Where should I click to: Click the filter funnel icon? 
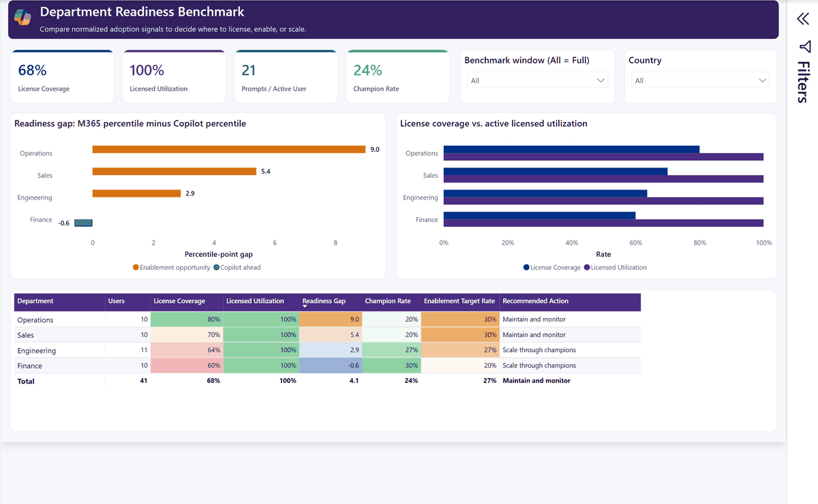805,46
